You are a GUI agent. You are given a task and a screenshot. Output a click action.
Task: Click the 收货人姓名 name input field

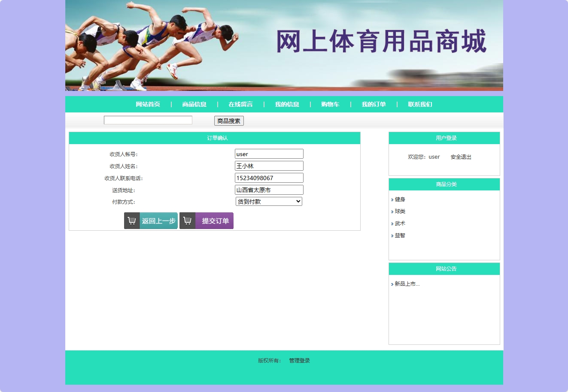268,166
